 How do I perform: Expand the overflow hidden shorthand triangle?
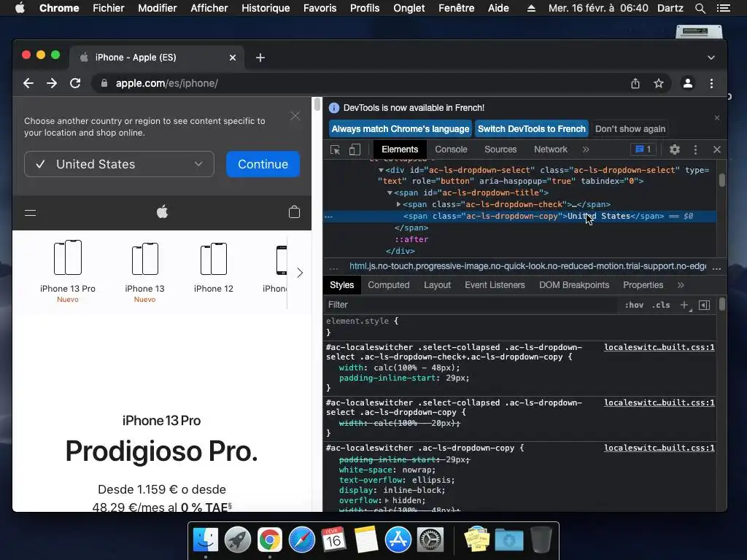[x=387, y=500]
